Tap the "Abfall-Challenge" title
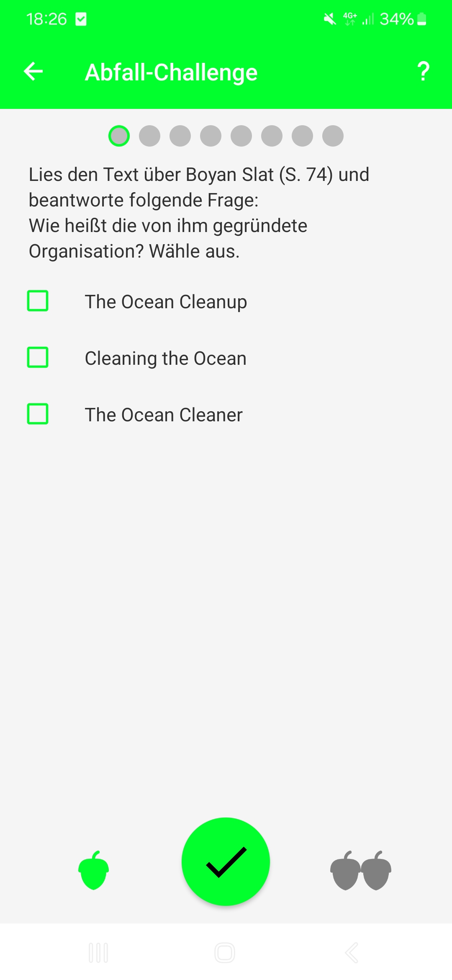Screen dimensions: 452x980 (x=171, y=72)
